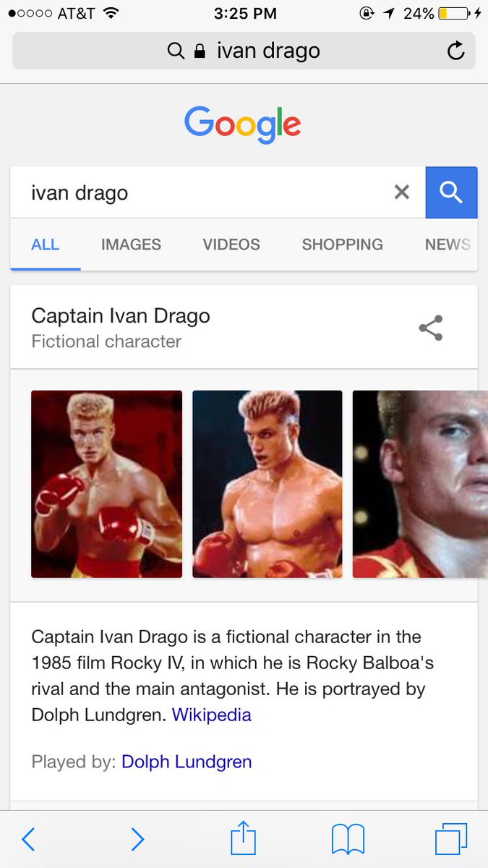Tap the share icon for Captain Ivan Drago
This screenshot has width=488, height=868.
point(431,328)
